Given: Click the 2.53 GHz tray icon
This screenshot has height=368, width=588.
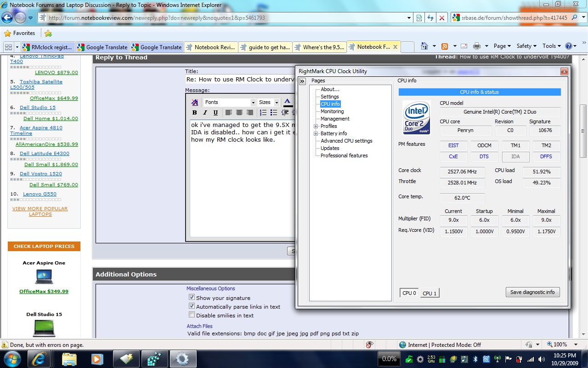Looking at the screenshot, I should [x=431, y=359].
